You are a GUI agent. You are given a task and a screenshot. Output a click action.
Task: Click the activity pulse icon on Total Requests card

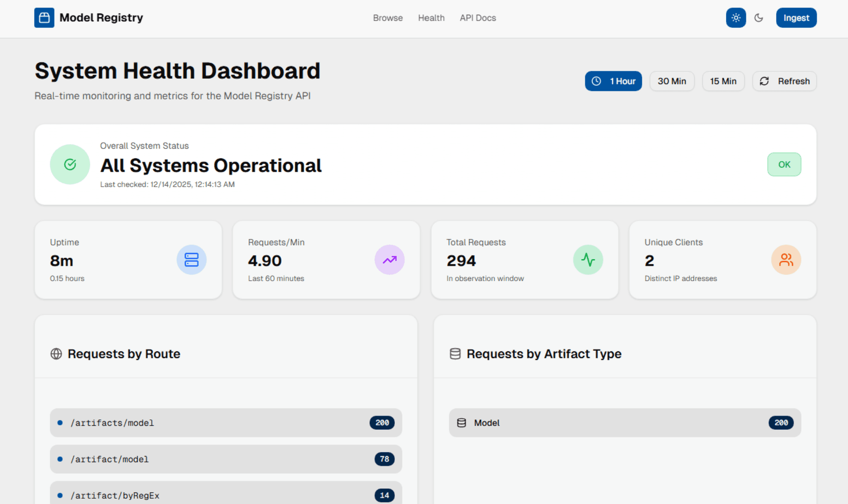coord(588,260)
